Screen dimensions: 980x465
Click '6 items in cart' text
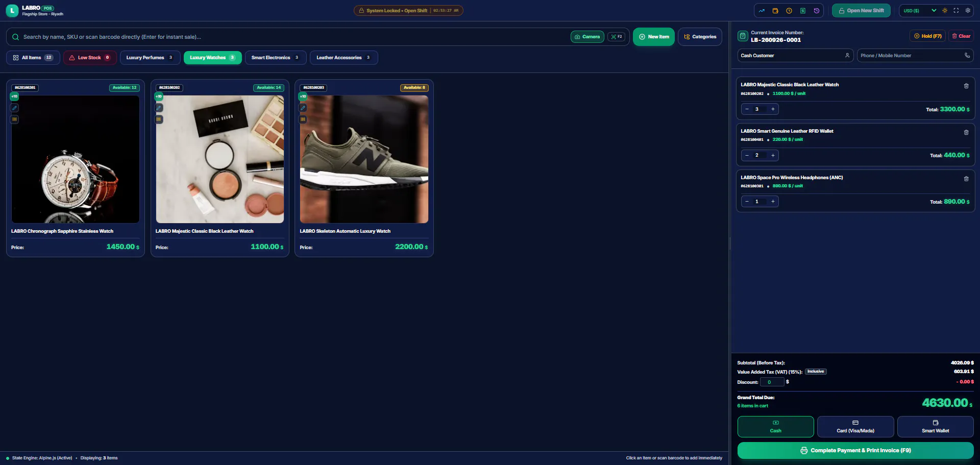(x=752, y=406)
